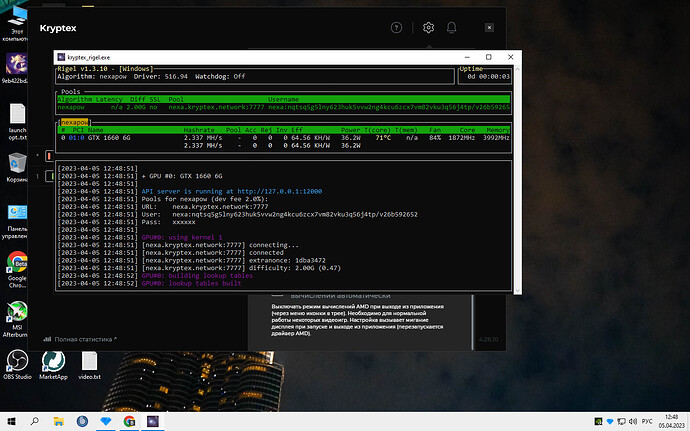The height and width of the screenshot is (431, 690).
Task: Switch to Kryptex diamond taskbar button
Action: (x=106, y=421)
